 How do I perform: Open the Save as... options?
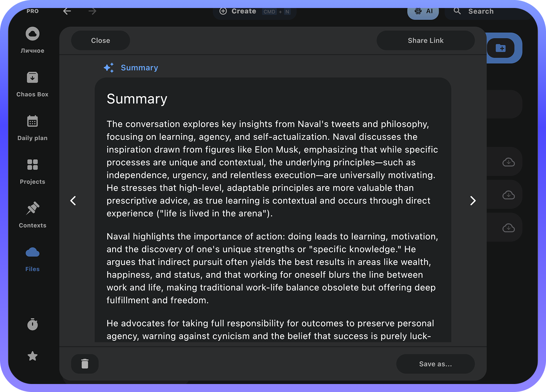[435, 364]
